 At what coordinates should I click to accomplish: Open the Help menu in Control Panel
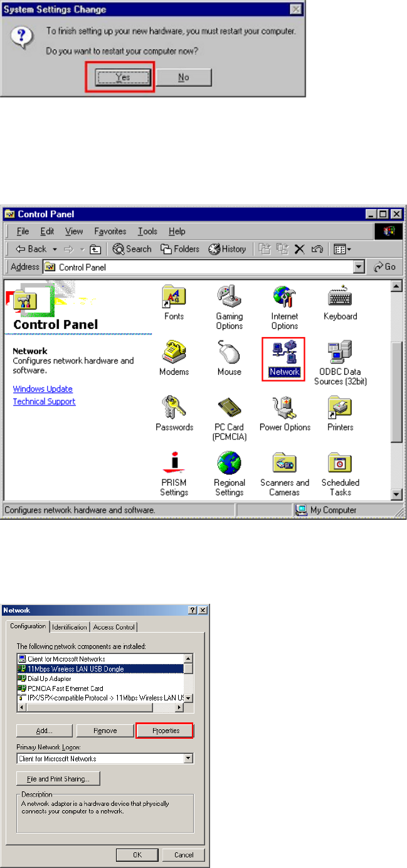[177, 231]
